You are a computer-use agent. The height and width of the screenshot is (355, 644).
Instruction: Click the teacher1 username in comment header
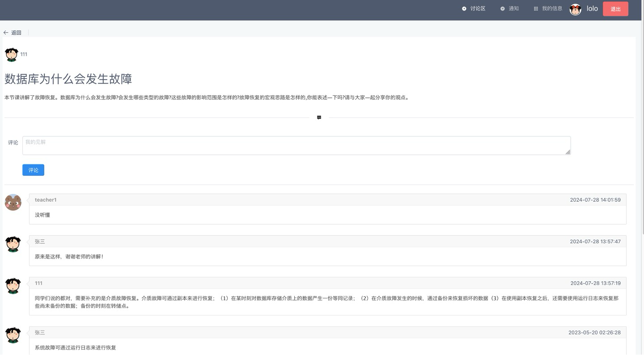click(46, 200)
